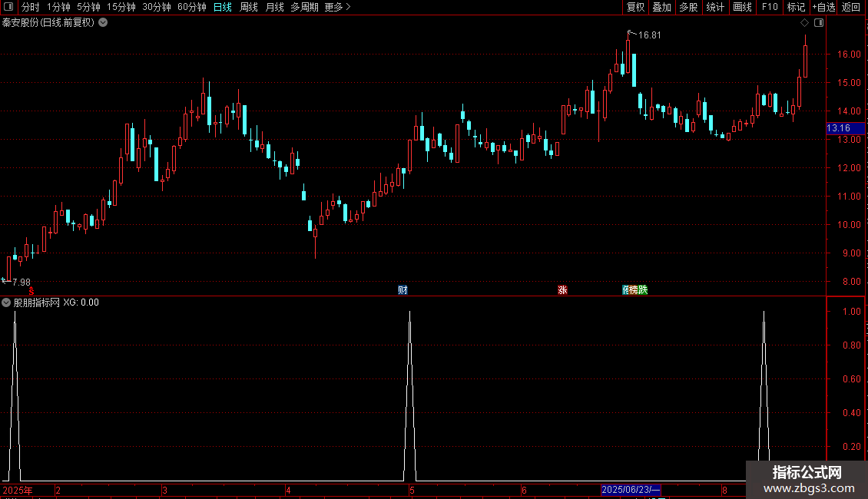Screen dimensions: 868x499
Task: Open the green 跌 event marker
Action: 643,290
